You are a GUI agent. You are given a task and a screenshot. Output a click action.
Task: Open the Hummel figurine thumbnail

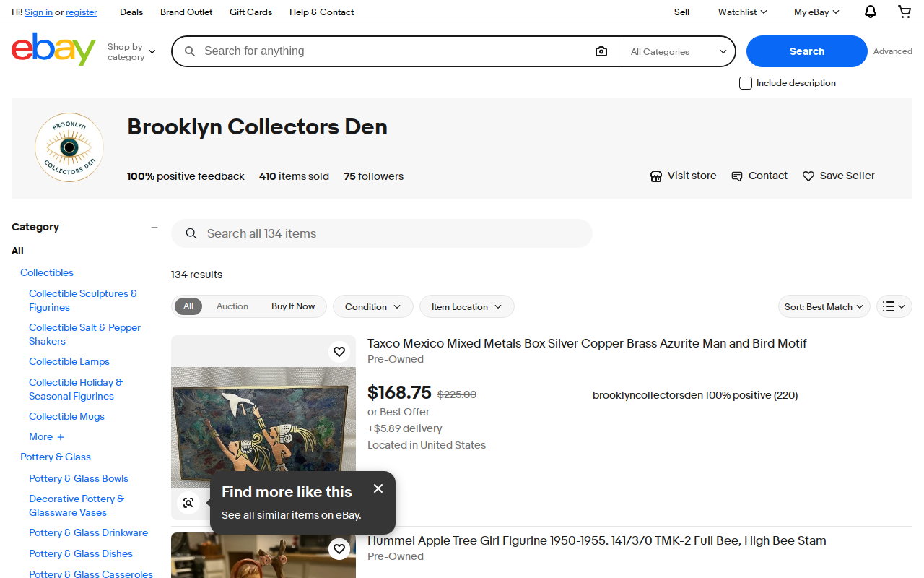(263, 555)
